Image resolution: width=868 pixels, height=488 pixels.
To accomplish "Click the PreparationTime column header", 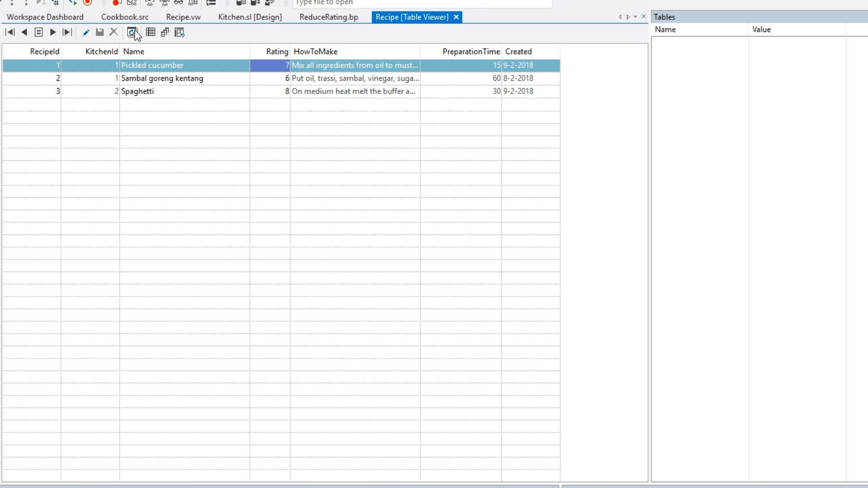I will pyautogui.click(x=471, y=52).
